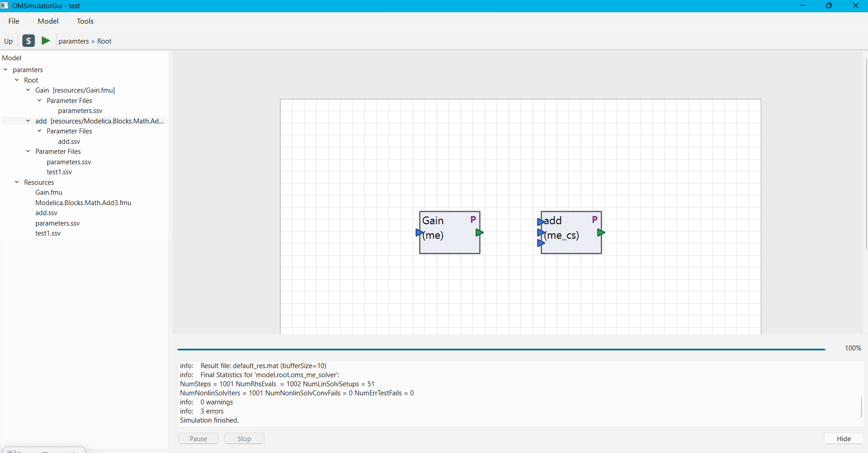Hide the simulation log panel

[x=844, y=438]
